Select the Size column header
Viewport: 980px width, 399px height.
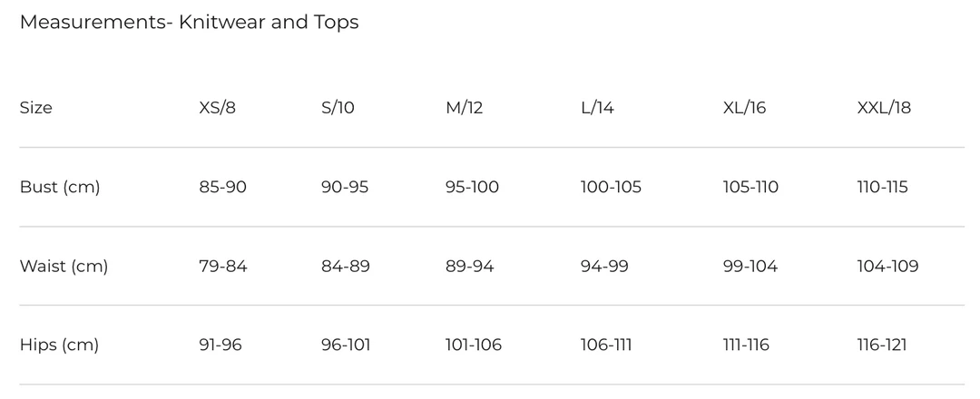(x=36, y=108)
